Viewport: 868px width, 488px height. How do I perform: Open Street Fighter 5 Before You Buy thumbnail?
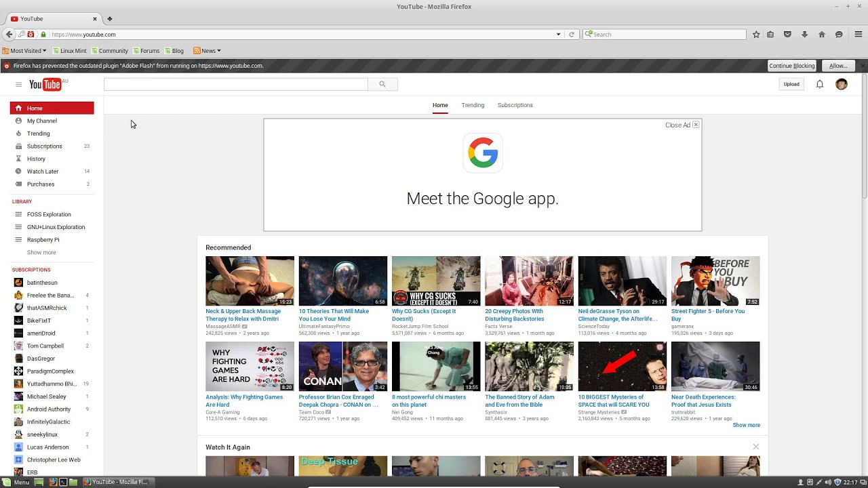coord(715,281)
